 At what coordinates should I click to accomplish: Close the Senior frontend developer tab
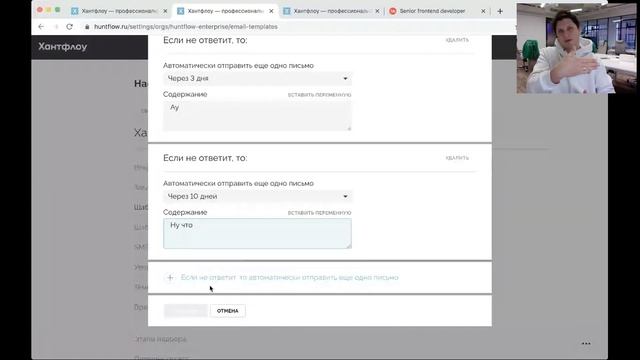(x=483, y=11)
